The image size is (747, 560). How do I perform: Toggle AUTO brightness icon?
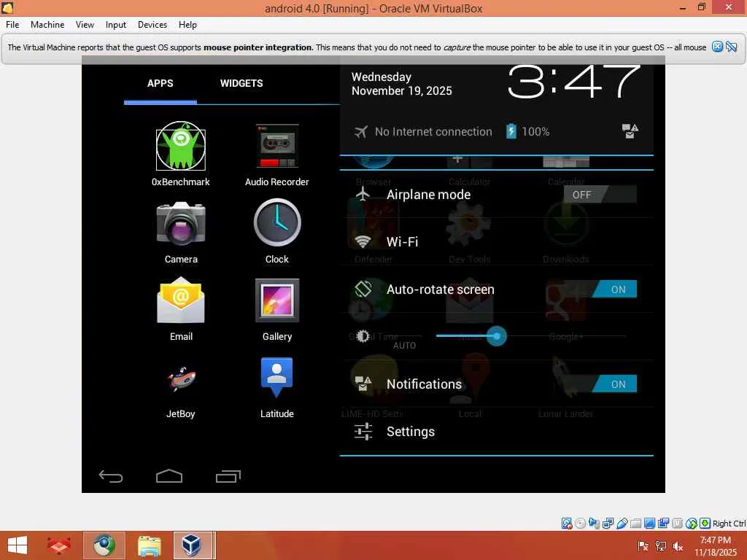(363, 336)
